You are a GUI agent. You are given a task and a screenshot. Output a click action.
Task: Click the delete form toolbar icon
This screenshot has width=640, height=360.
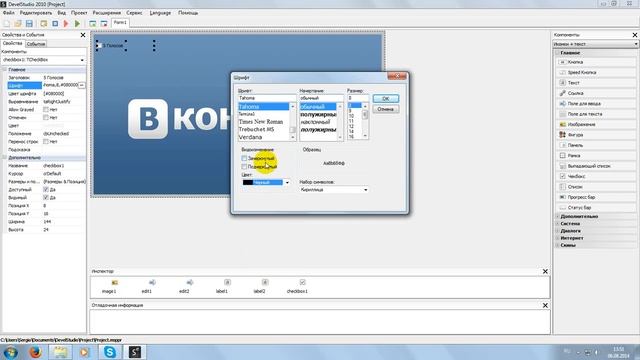(x=104, y=24)
